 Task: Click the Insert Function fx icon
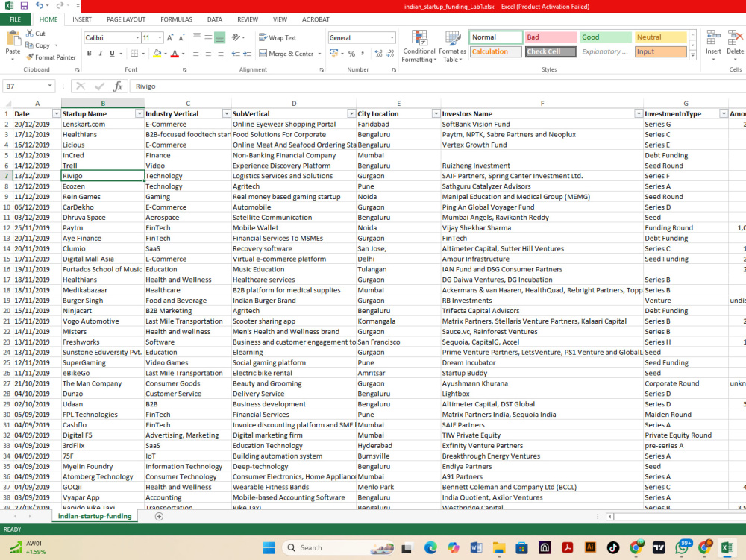[118, 86]
